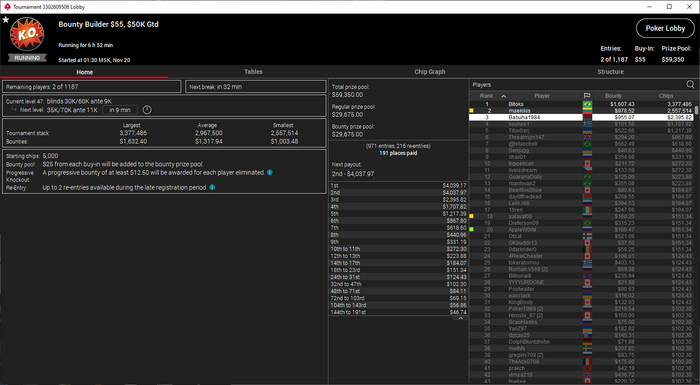Image resolution: width=700 pixels, height=385 pixels.
Task: Sort by the Player column header
Action: point(542,96)
